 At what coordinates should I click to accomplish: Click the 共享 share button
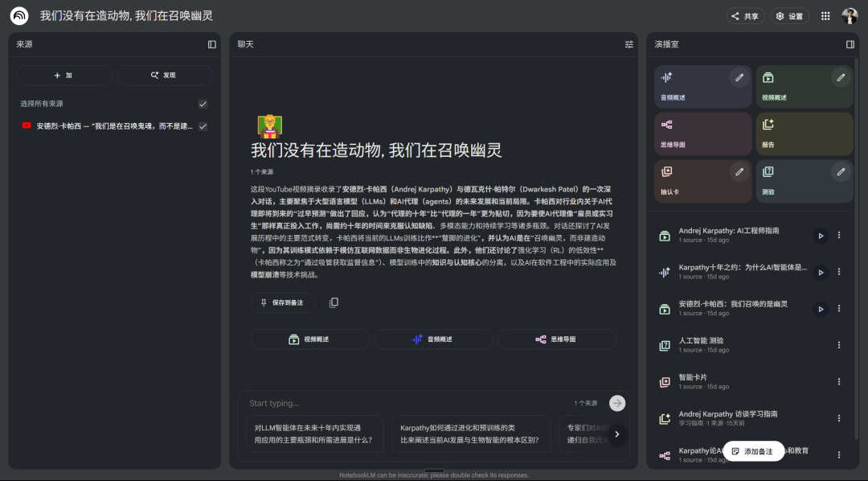745,16
